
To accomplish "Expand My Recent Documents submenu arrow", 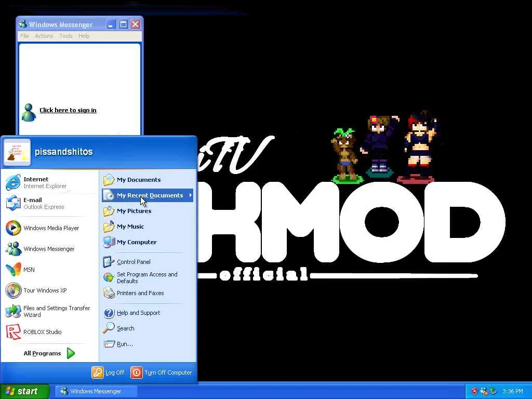I will [190, 195].
